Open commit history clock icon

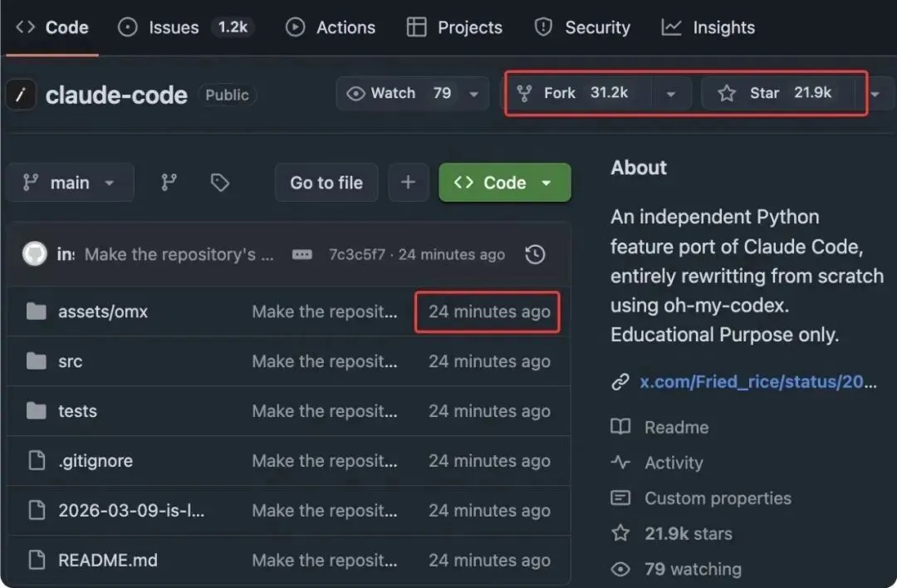pos(536,255)
